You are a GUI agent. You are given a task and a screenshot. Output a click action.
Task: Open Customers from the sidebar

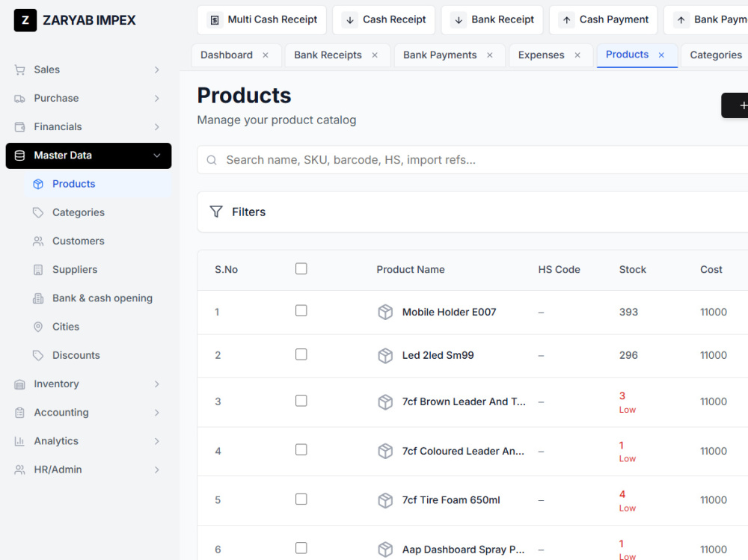coord(98,241)
